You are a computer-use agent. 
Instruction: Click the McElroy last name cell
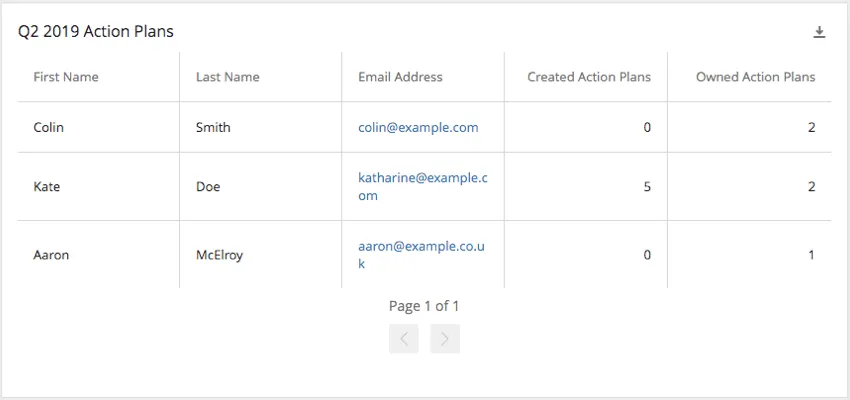click(219, 255)
